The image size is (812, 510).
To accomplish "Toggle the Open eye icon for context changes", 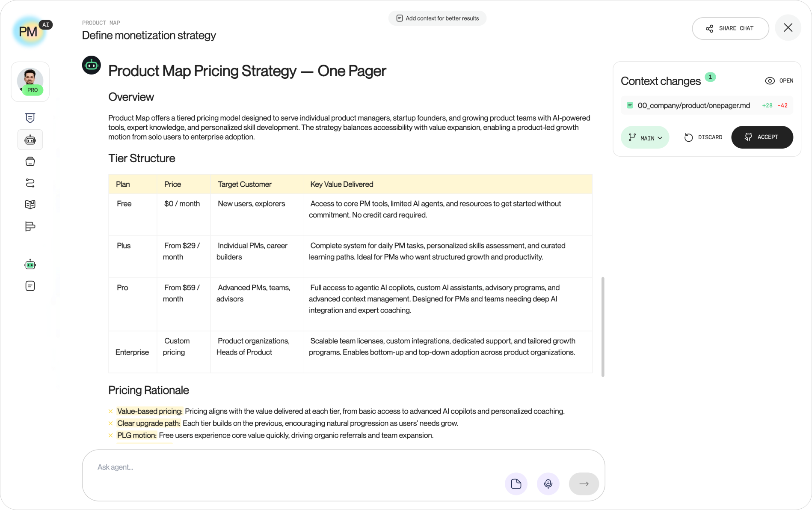I will click(779, 81).
